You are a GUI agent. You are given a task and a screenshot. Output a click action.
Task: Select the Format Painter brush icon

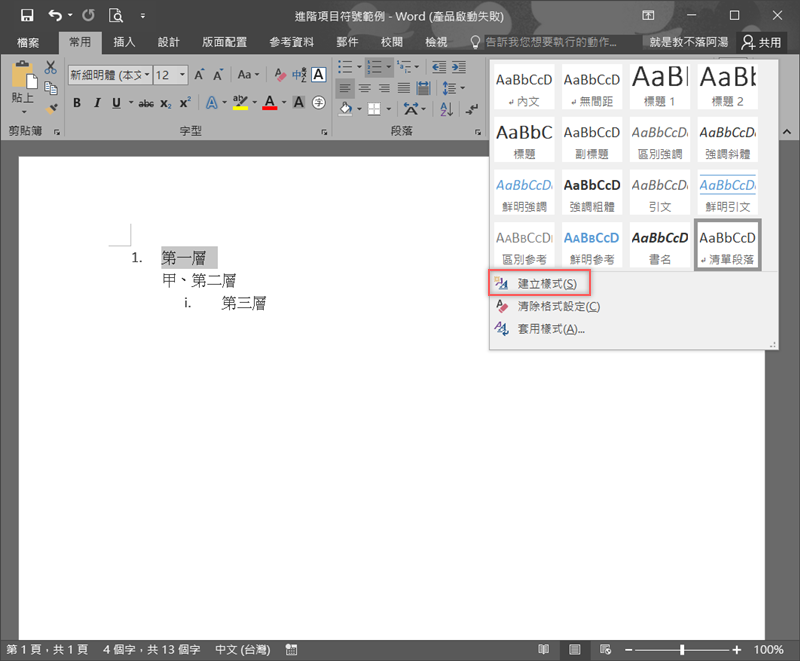[x=51, y=108]
